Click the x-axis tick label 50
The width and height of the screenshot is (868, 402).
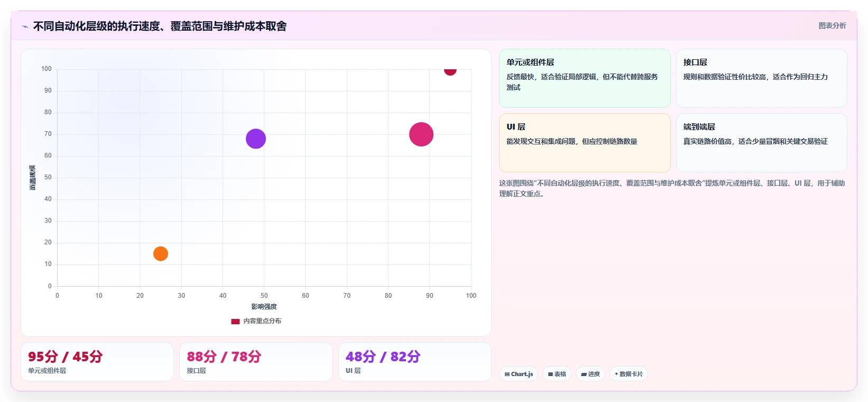264,296
